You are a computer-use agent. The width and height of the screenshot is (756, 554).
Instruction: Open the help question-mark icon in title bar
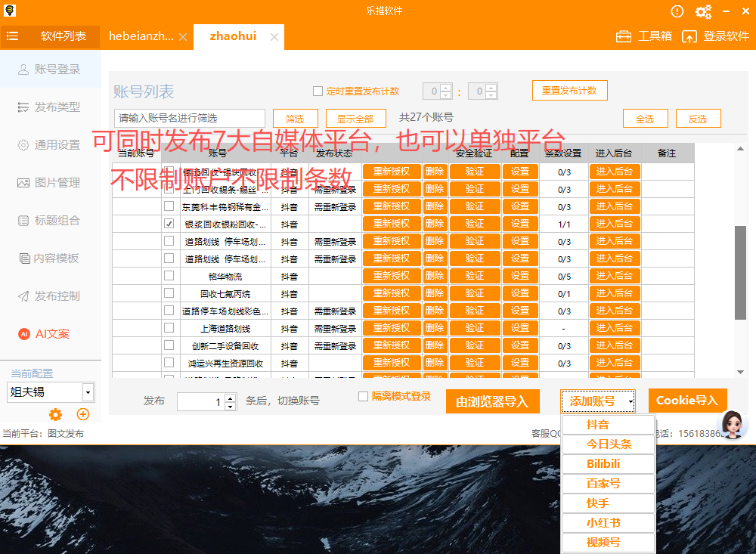pyautogui.click(x=675, y=11)
